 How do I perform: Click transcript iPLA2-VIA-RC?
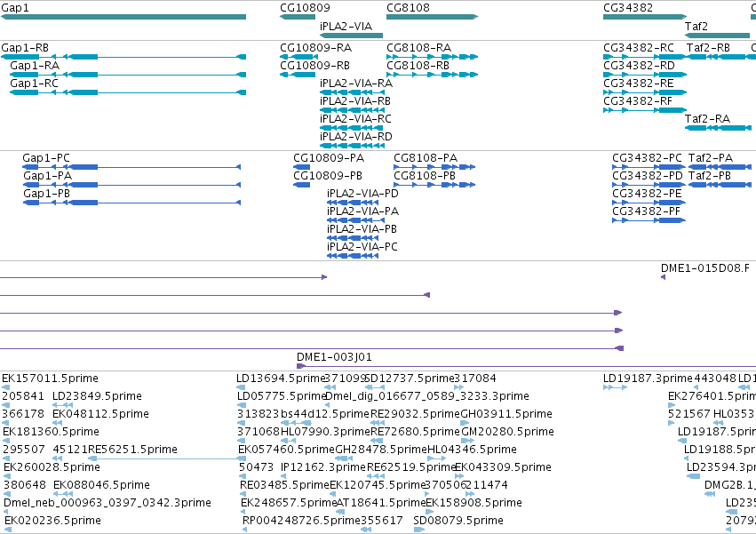[352, 128]
